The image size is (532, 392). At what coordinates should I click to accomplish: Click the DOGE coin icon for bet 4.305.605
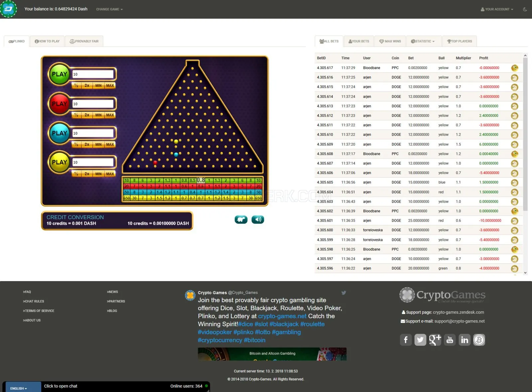coord(515,183)
